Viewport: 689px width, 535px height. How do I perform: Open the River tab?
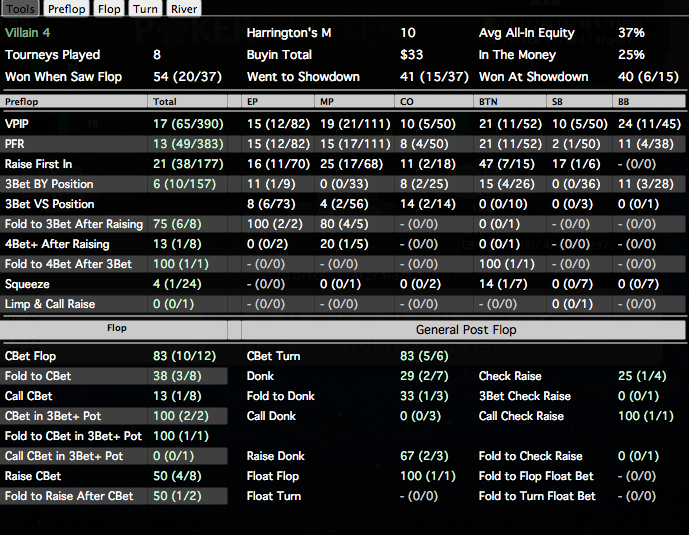click(184, 8)
